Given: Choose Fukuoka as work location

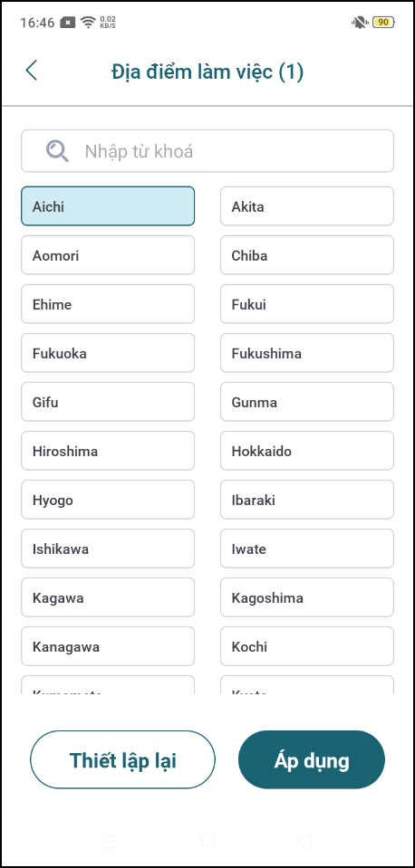Looking at the screenshot, I should tap(108, 353).
